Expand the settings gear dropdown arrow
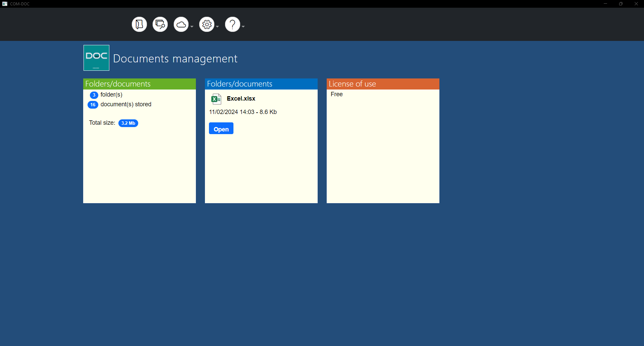 217,26
